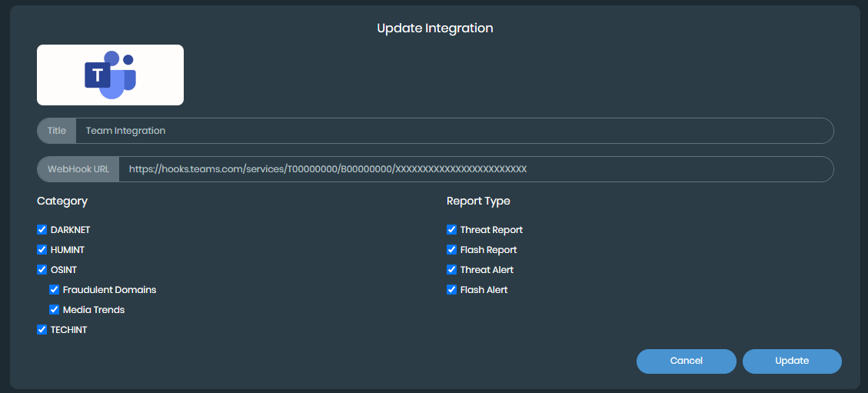Click into the WebHook URL field
Image resolution: width=868 pixels, height=393 pixels.
point(475,169)
